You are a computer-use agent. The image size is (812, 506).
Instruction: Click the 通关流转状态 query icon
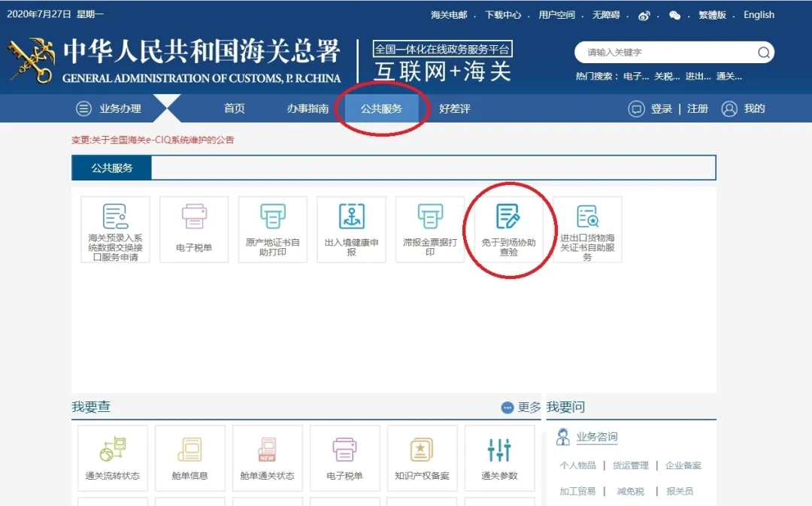pos(112,450)
